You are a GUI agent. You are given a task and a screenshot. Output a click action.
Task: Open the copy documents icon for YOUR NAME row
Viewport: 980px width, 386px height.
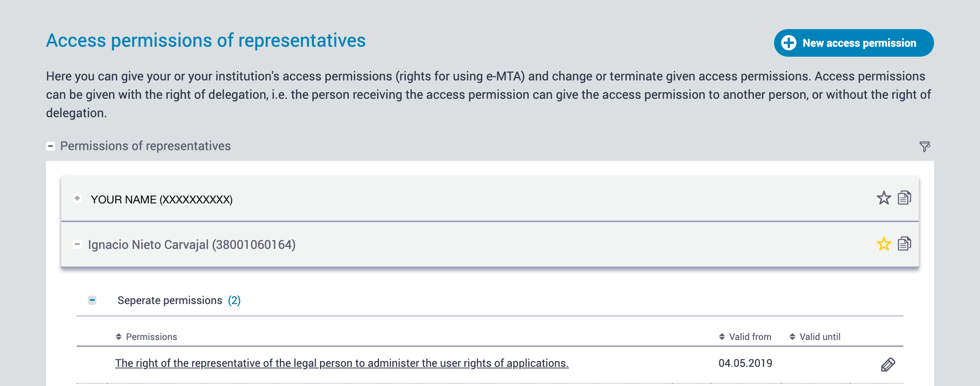[x=905, y=198]
